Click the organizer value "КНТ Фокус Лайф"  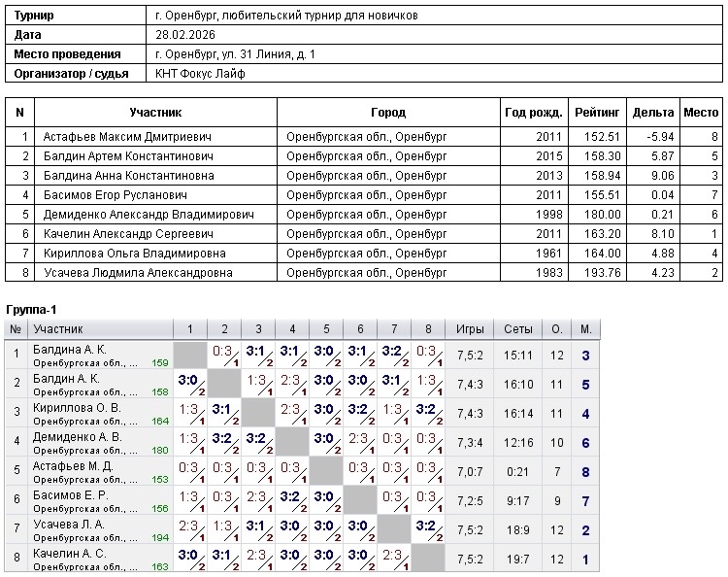click(x=200, y=73)
